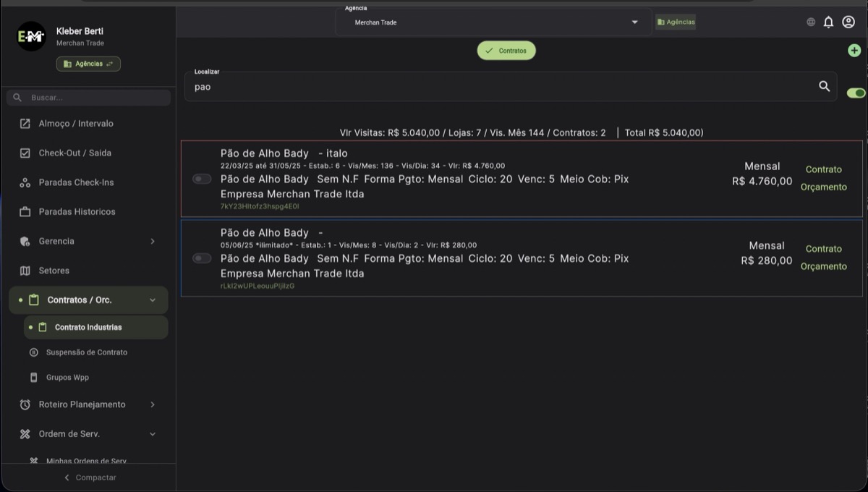Image resolution: width=868 pixels, height=492 pixels.
Task: Open Paradas Check-Ins in sidebar
Action: pos(76,182)
